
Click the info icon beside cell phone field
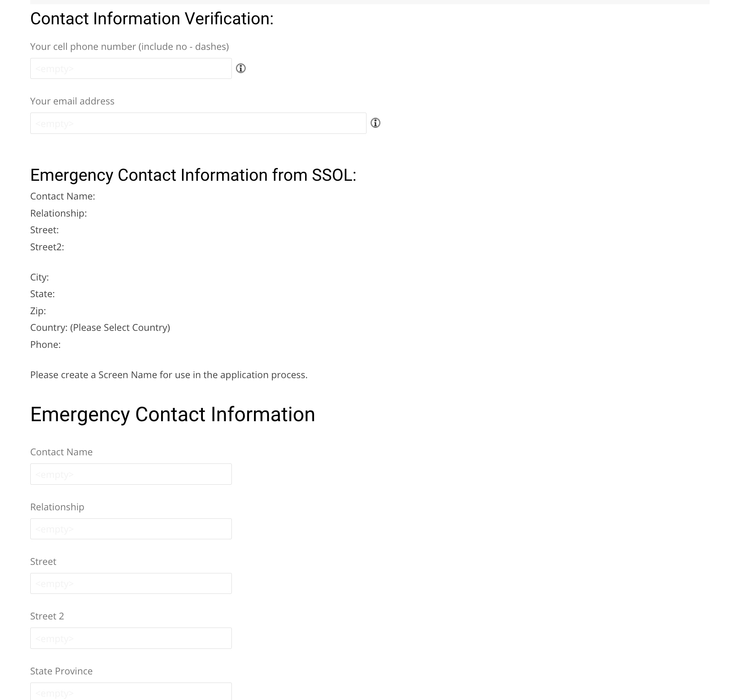click(x=241, y=68)
